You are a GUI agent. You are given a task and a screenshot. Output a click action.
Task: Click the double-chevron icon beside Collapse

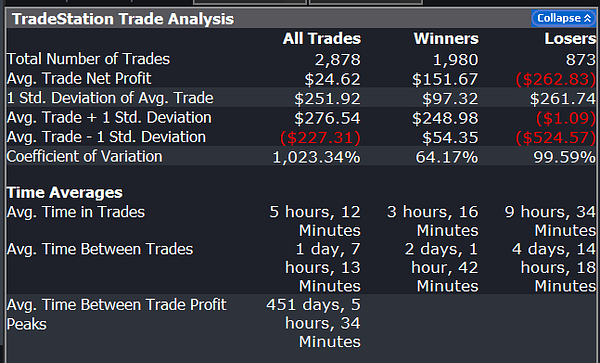(588, 18)
